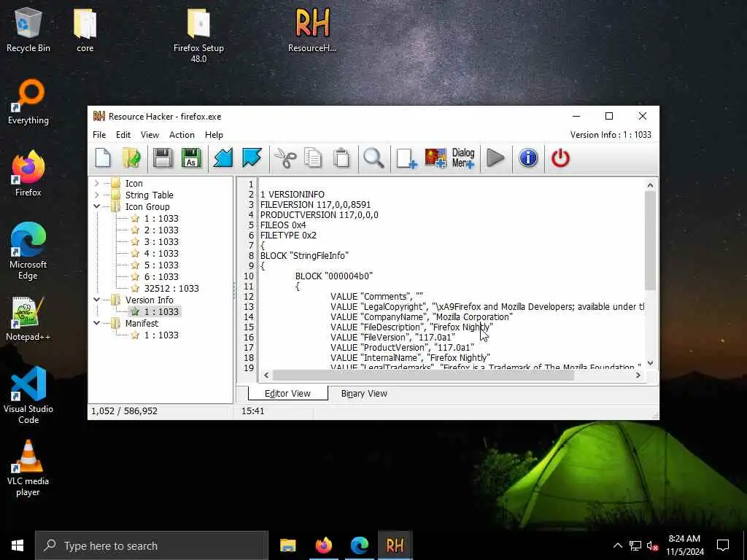Click the Dialog Menu plus toolbar button
This screenshot has width=747, height=560.
click(463, 158)
